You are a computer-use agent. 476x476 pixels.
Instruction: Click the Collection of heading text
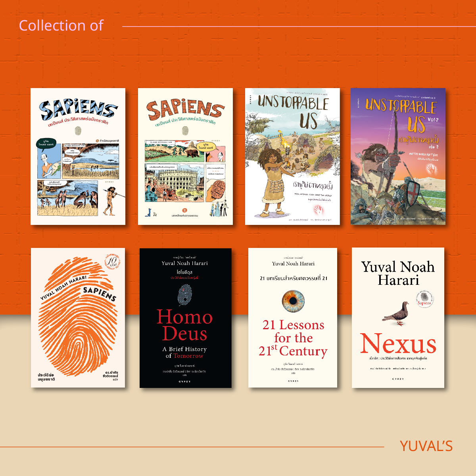61,26
